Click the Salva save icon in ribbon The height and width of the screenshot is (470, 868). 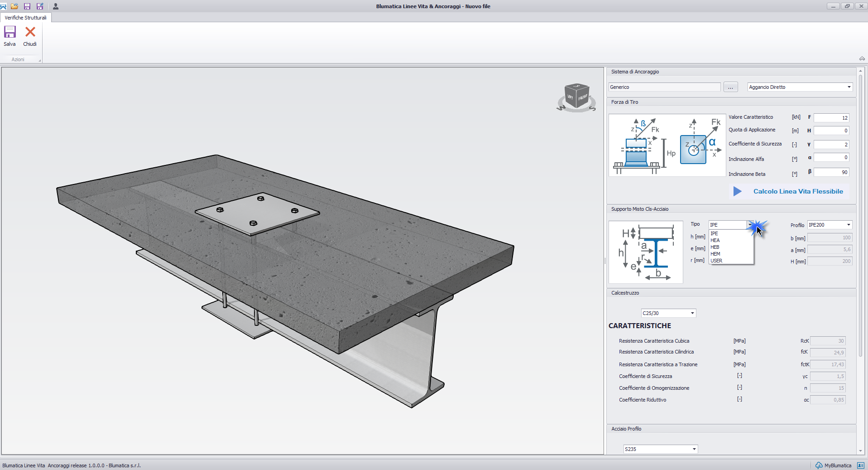point(10,32)
